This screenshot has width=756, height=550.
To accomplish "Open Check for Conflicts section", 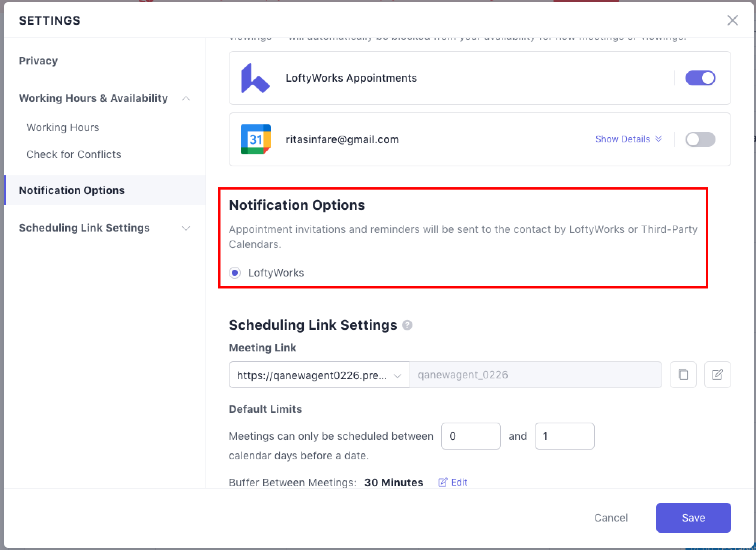I will 73,154.
